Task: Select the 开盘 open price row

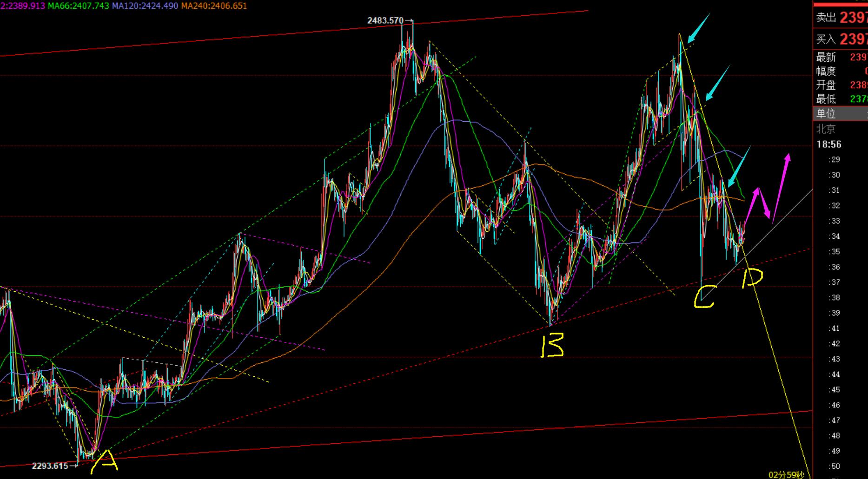Action: 841,85
